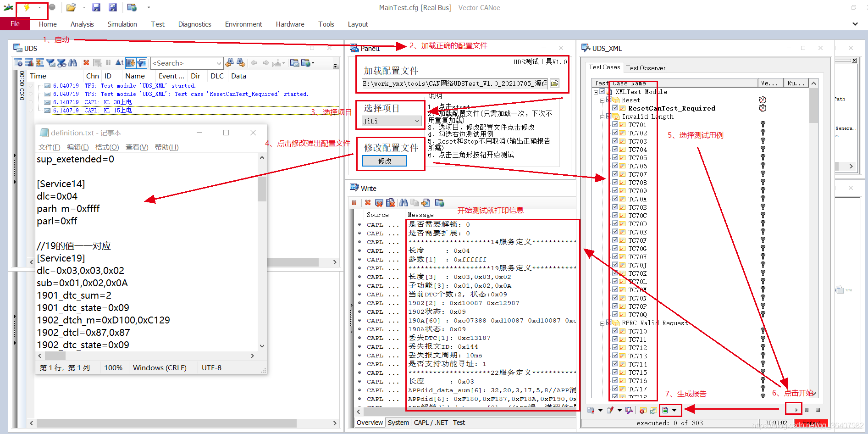
Task: Click the configuration file path input field
Action: (454, 83)
